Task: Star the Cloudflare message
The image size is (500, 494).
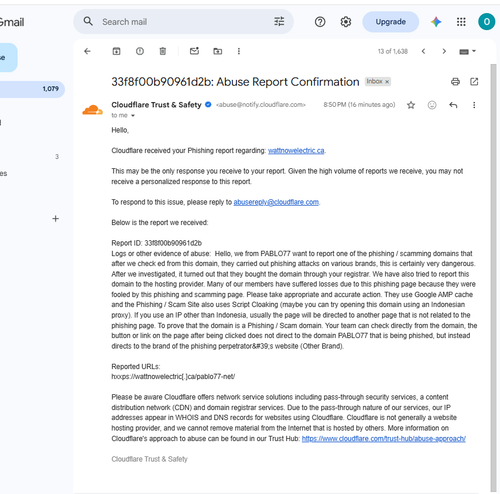Action: [x=411, y=105]
